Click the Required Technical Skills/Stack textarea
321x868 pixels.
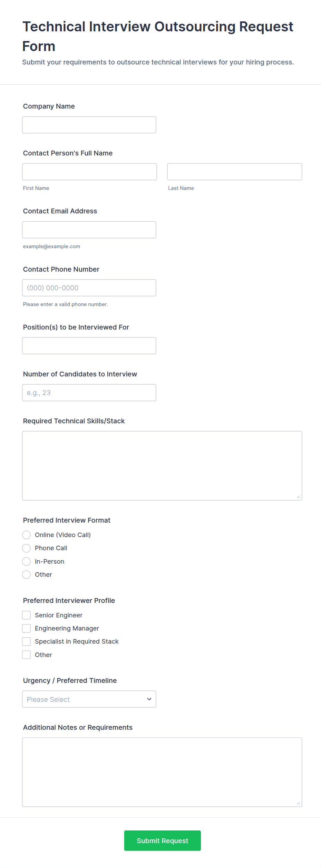coord(162,465)
